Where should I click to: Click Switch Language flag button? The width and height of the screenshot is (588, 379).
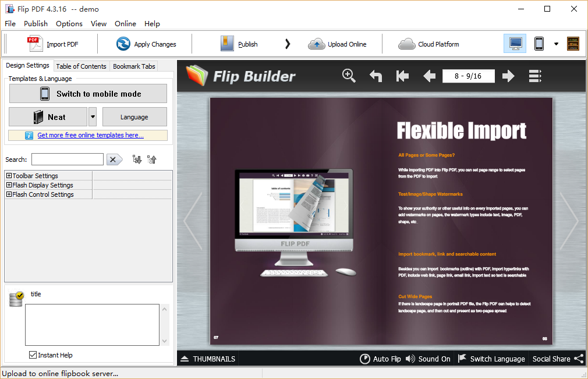491,359
